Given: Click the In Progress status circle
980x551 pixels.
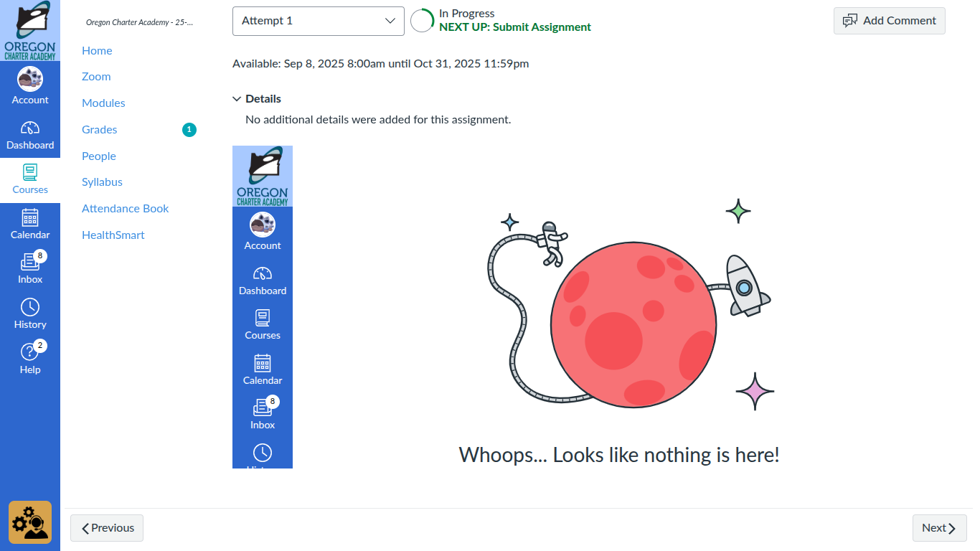Looking at the screenshot, I should coord(422,21).
